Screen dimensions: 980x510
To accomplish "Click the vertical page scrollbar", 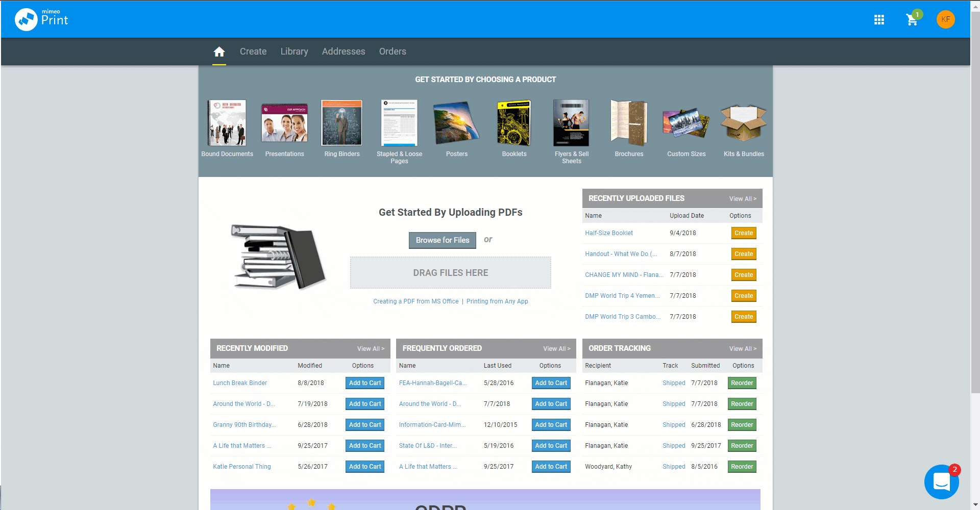I will 975,204.
